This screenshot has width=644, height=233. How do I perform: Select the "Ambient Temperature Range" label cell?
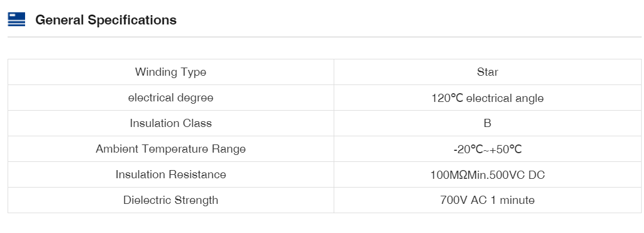(x=170, y=149)
